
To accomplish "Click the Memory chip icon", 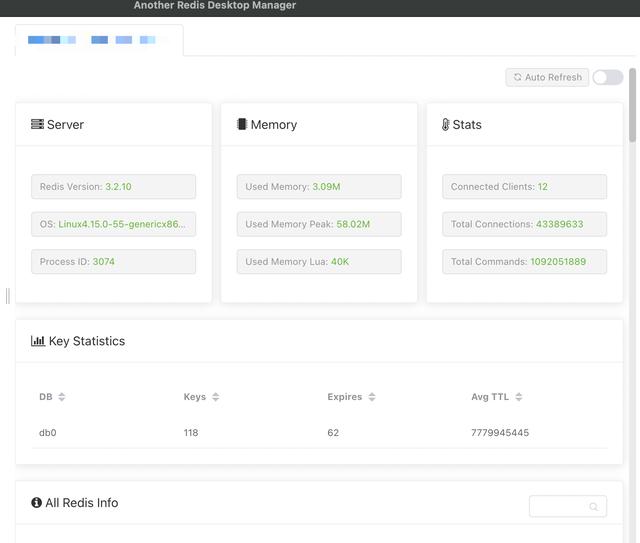I will click(x=242, y=124).
